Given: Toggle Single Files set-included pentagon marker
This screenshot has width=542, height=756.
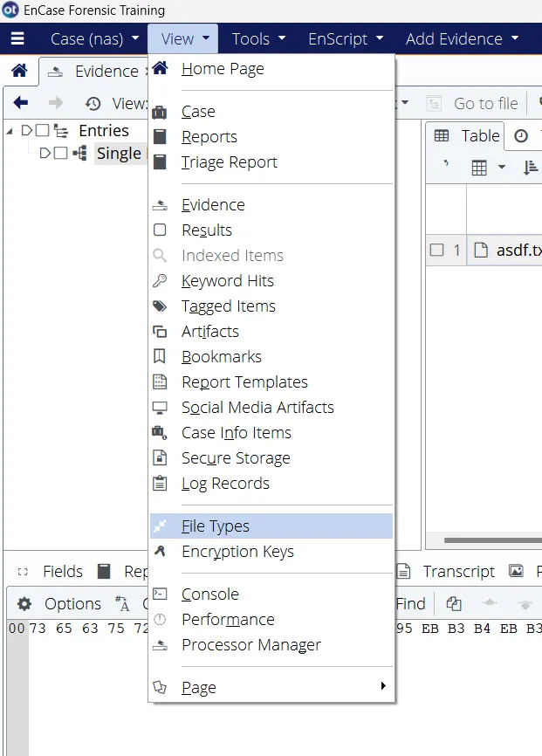Looking at the screenshot, I should click(45, 154).
